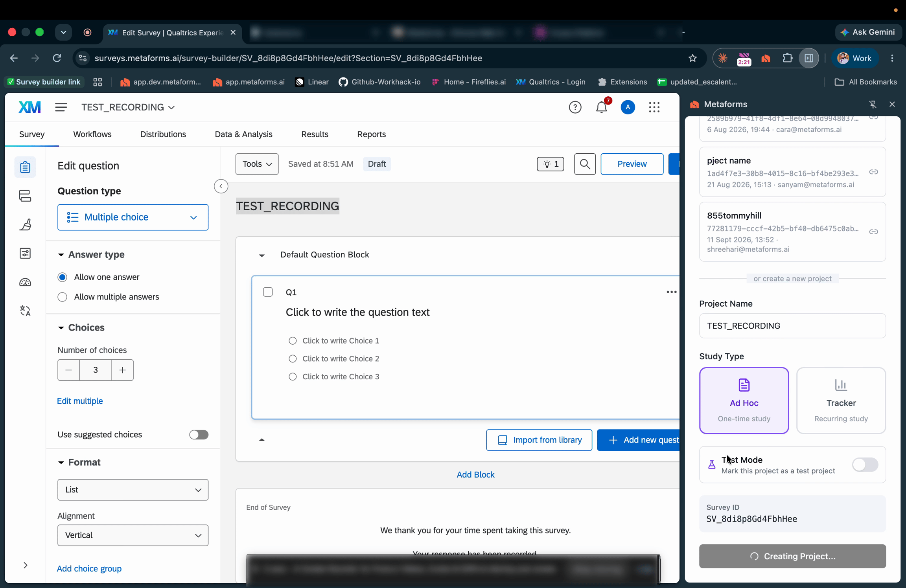Switch to the Reports tab
Screen dimensions: 906x588
(x=371, y=134)
